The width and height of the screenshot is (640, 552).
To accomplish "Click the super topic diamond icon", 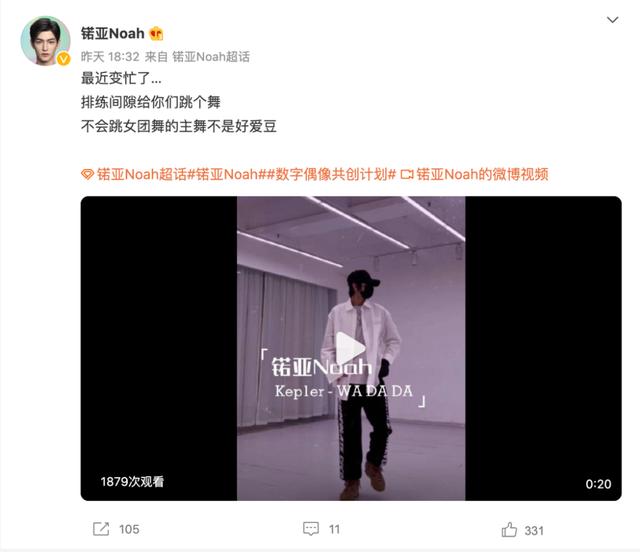I will click(87, 175).
